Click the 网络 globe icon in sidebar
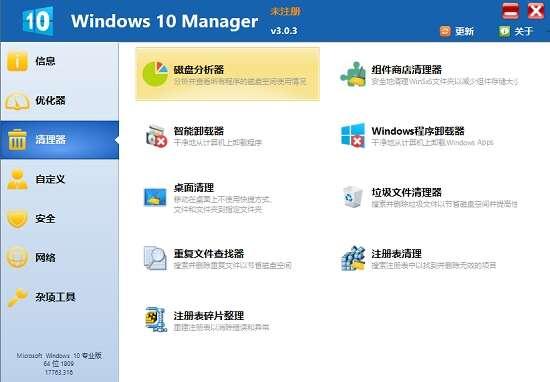The width and height of the screenshot is (550, 382). coord(17,257)
